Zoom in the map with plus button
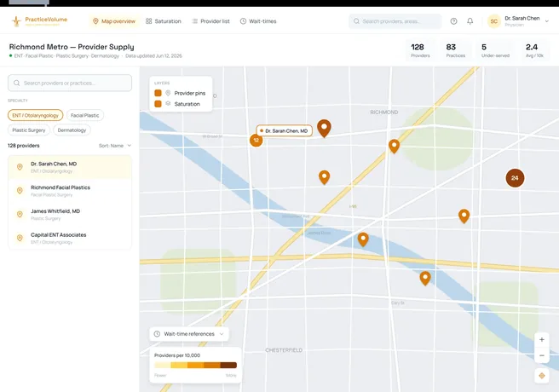559x392 pixels. point(542,340)
